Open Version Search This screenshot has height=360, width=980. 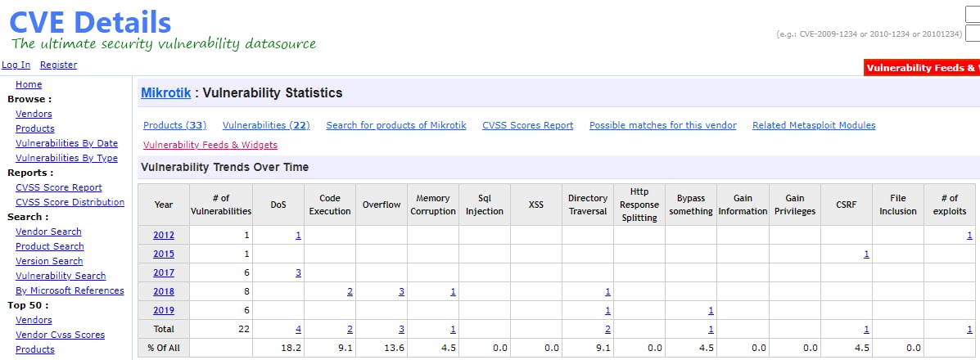click(x=49, y=261)
